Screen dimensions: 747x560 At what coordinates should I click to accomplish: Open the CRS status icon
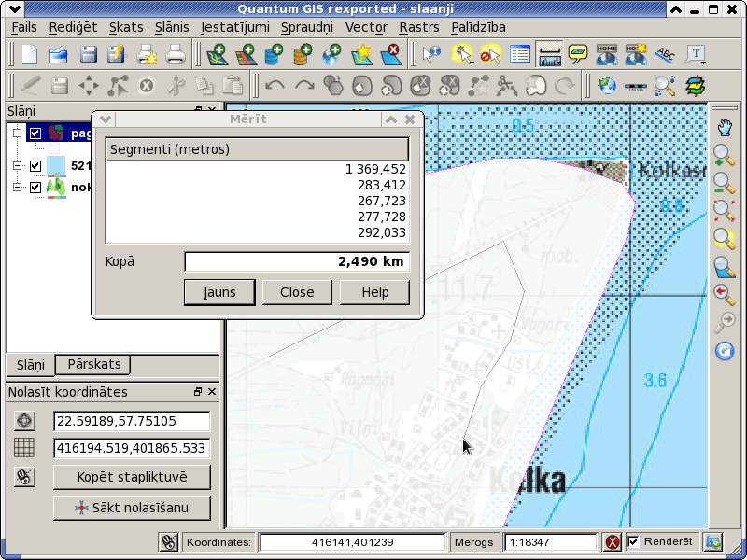click(x=713, y=542)
